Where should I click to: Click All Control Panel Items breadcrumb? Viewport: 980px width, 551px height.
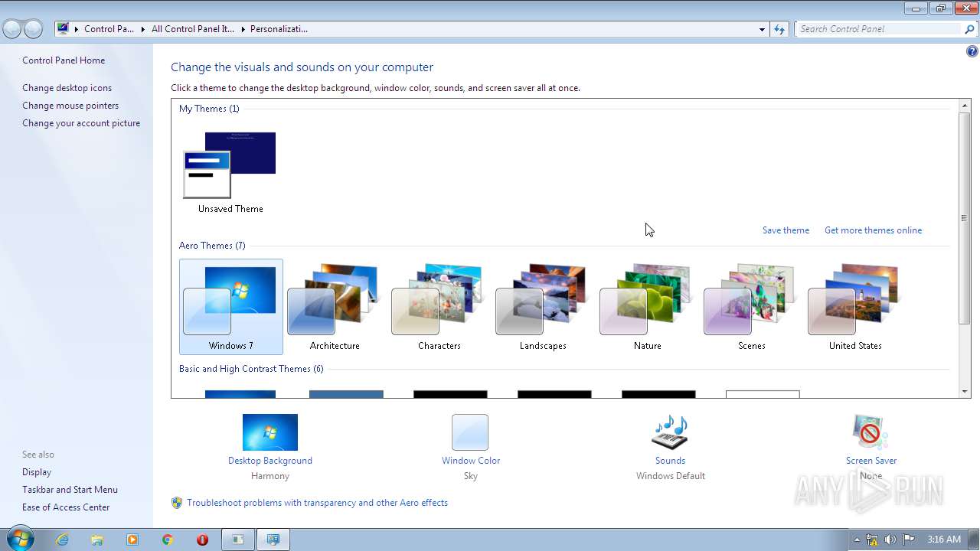tap(192, 29)
